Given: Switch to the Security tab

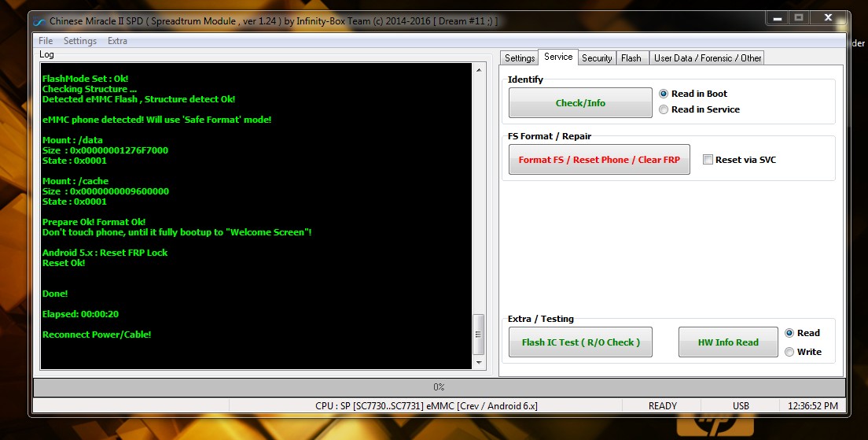Looking at the screenshot, I should [597, 57].
